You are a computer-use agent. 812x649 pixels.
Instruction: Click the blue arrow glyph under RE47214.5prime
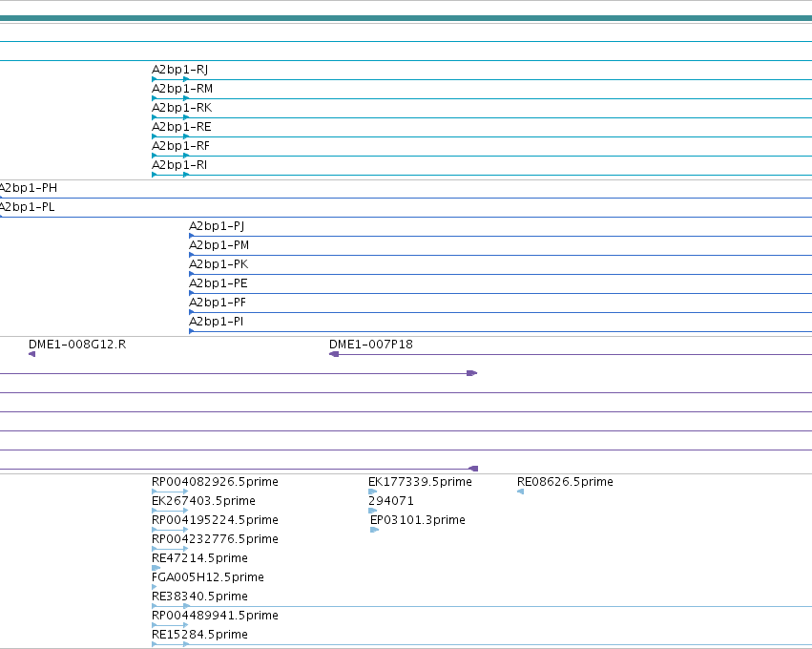156,568
